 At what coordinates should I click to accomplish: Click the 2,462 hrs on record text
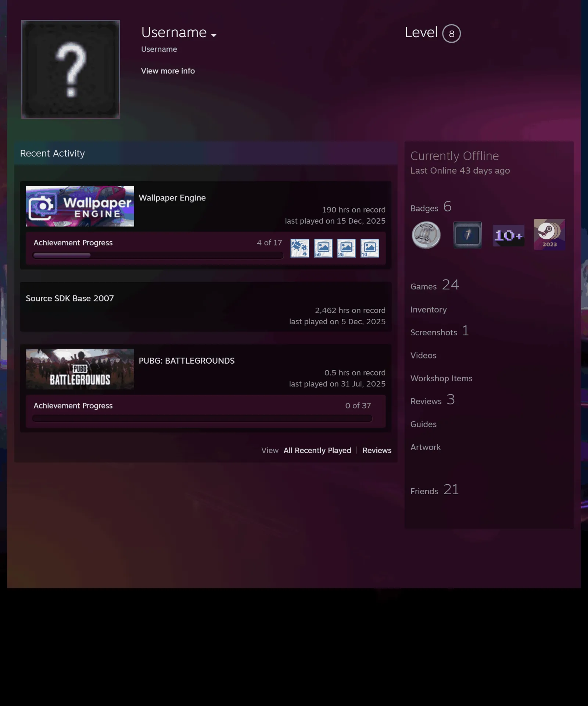click(x=350, y=310)
